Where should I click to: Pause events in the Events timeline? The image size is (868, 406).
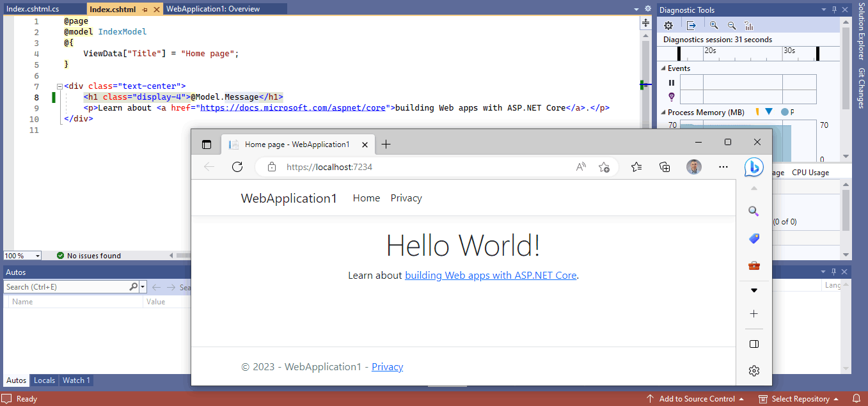coord(672,82)
